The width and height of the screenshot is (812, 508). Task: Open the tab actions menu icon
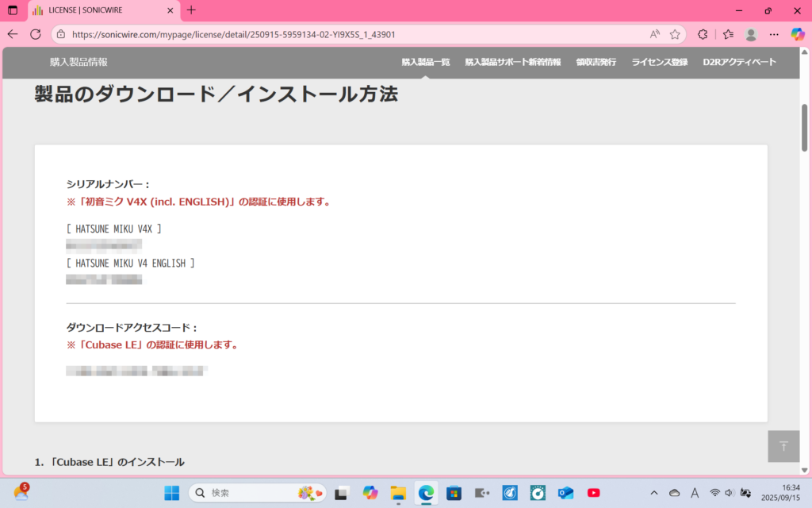[x=13, y=10]
